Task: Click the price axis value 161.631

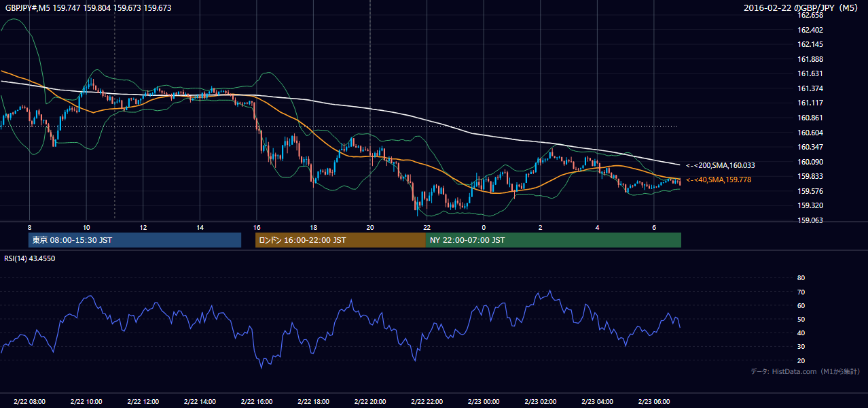Action: pyautogui.click(x=810, y=73)
